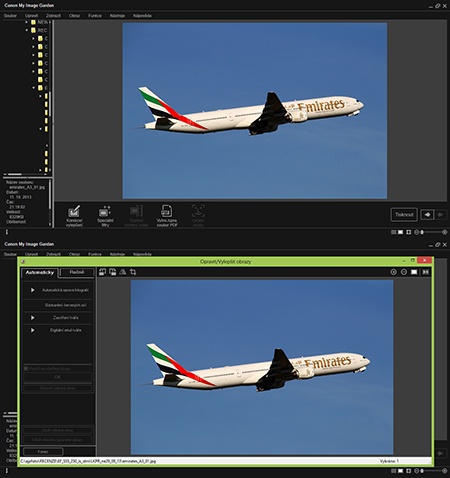Screen dimensions: 450x478
Task: Select the crop tool in editor toolbar
Action: [133, 272]
